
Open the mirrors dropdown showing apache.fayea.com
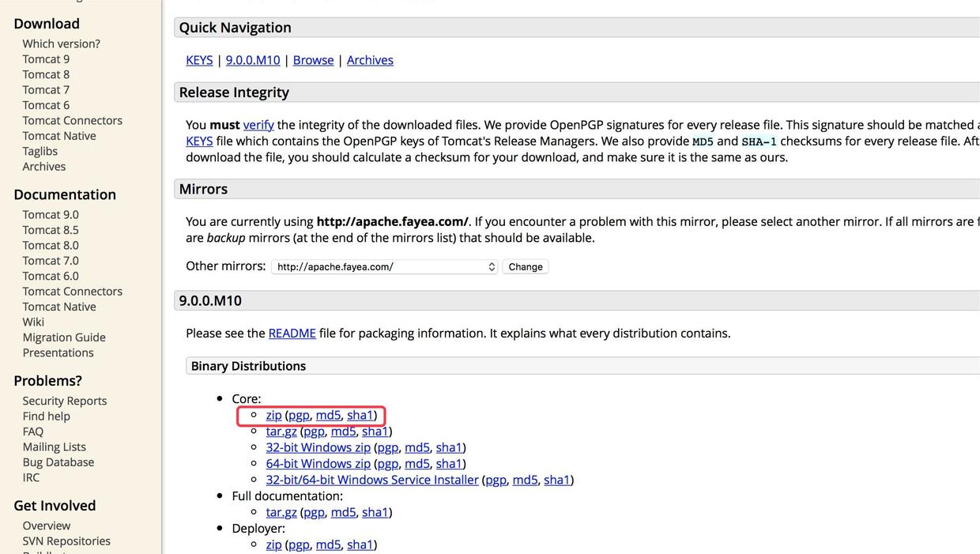[x=384, y=267]
